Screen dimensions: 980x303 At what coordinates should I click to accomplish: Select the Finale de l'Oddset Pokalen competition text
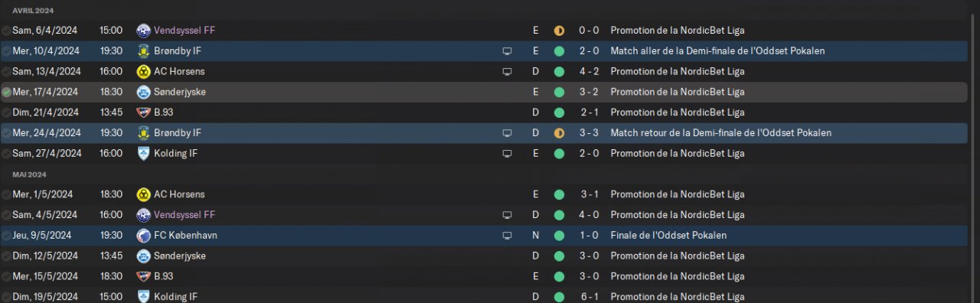coord(668,236)
